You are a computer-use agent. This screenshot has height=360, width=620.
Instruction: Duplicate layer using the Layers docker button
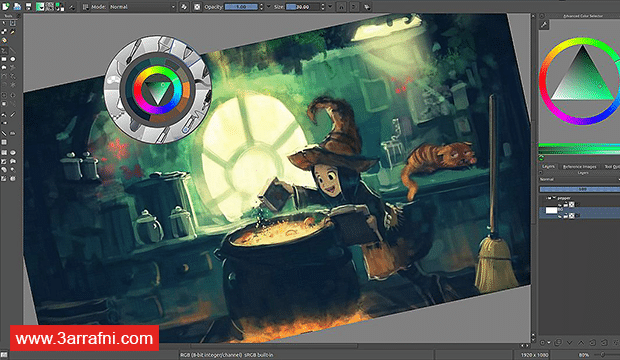(x=558, y=343)
